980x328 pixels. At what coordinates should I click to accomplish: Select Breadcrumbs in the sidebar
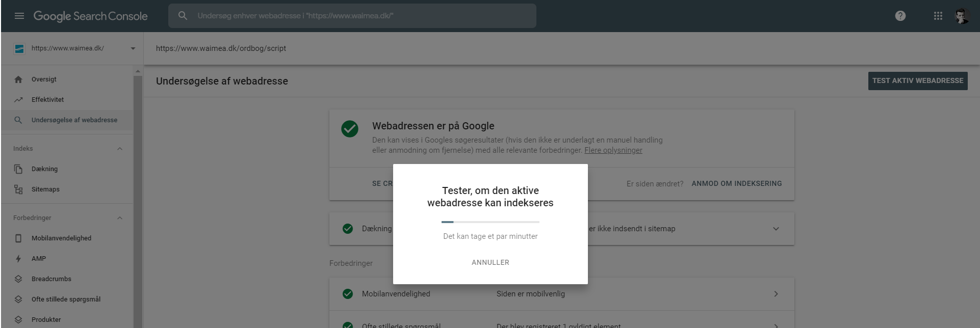pyautogui.click(x=51, y=279)
